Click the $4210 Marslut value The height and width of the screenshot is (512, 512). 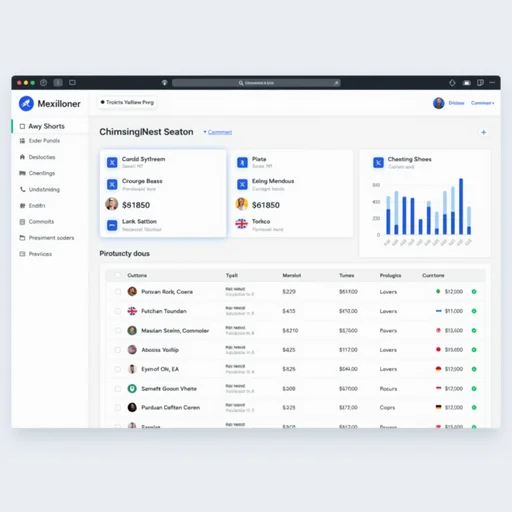(x=290, y=330)
